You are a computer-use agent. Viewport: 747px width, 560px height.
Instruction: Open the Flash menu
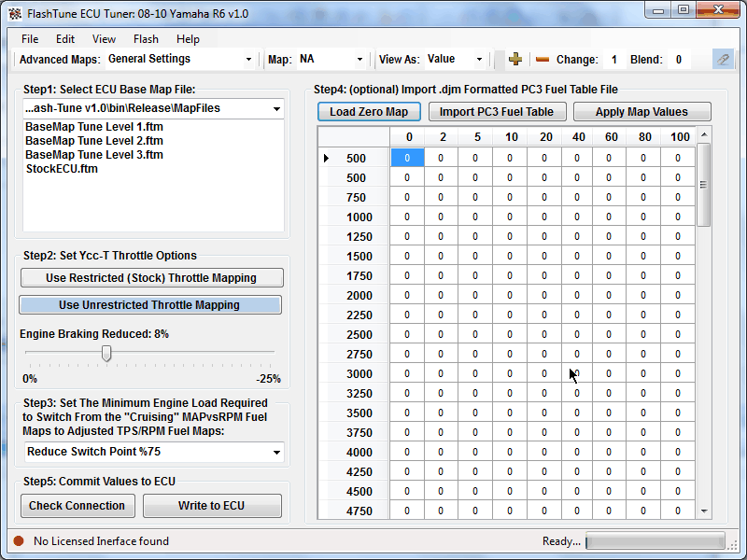point(146,39)
